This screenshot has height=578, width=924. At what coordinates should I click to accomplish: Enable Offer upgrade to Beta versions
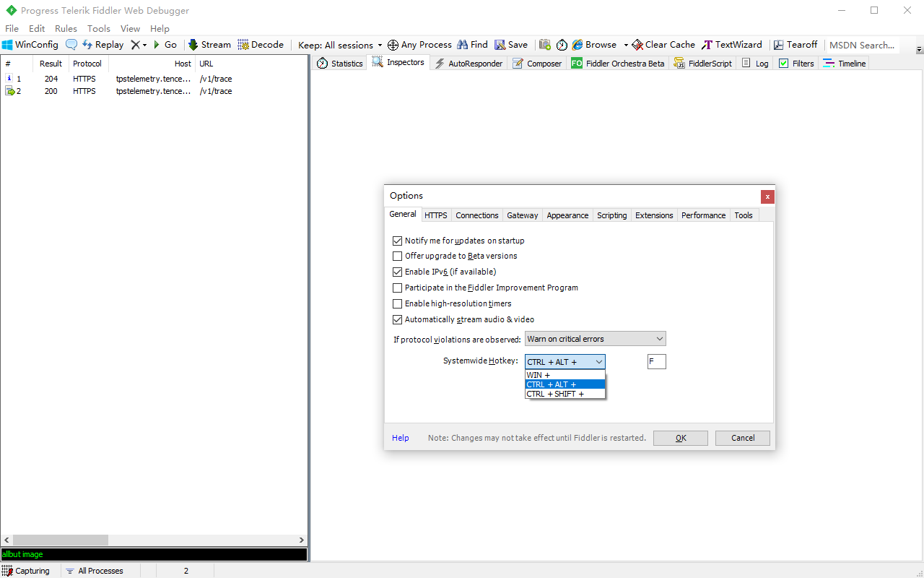coord(455,256)
